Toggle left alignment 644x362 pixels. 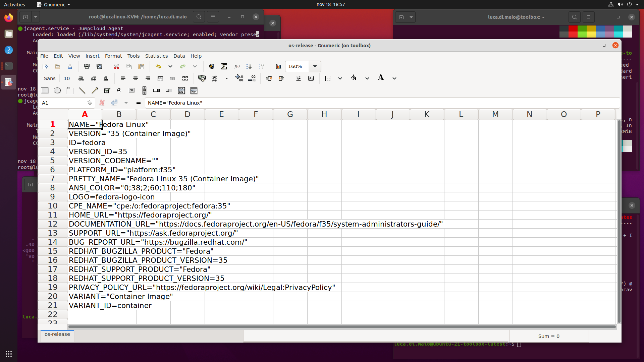click(123, 78)
